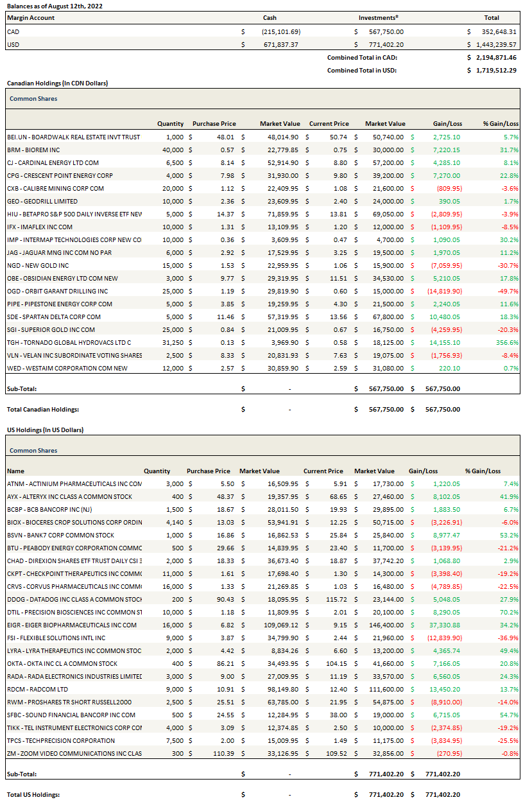Click the US Holdings (In US Dollars) heading
Image resolution: width=532 pixels, height=802 pixels.
(45, 430)
